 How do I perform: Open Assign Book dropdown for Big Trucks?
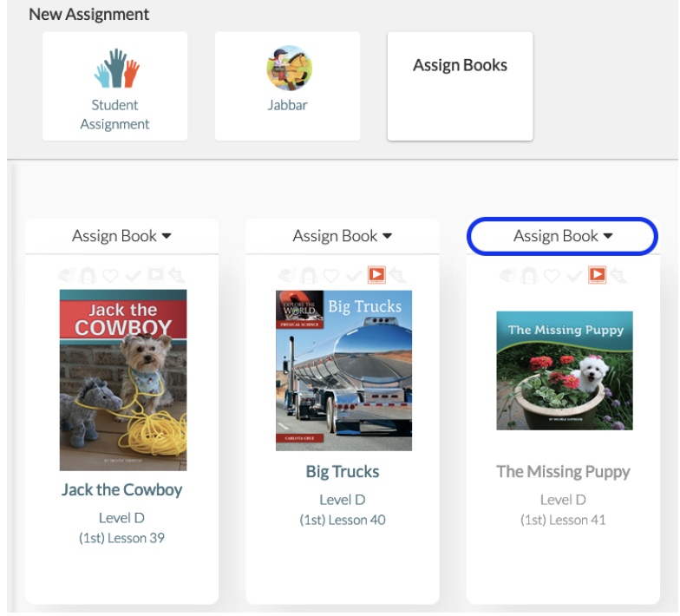pos(343,236)
